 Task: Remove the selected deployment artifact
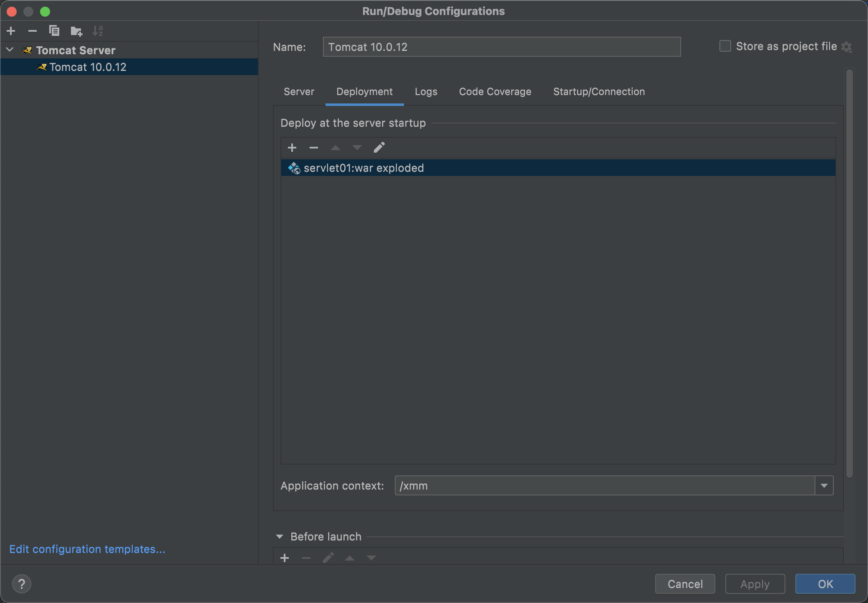[314, 148]
